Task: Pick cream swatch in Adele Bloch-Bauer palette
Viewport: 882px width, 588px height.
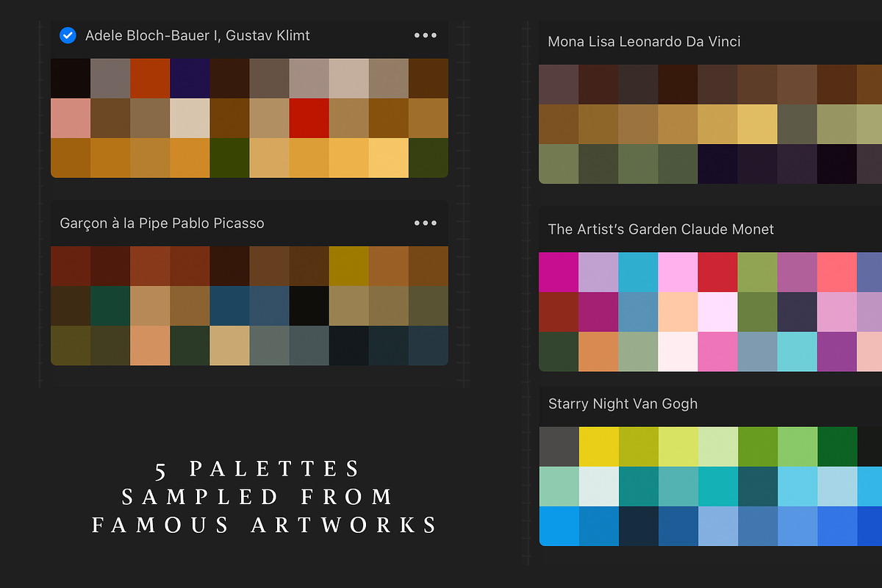Action: coord(190,118)
